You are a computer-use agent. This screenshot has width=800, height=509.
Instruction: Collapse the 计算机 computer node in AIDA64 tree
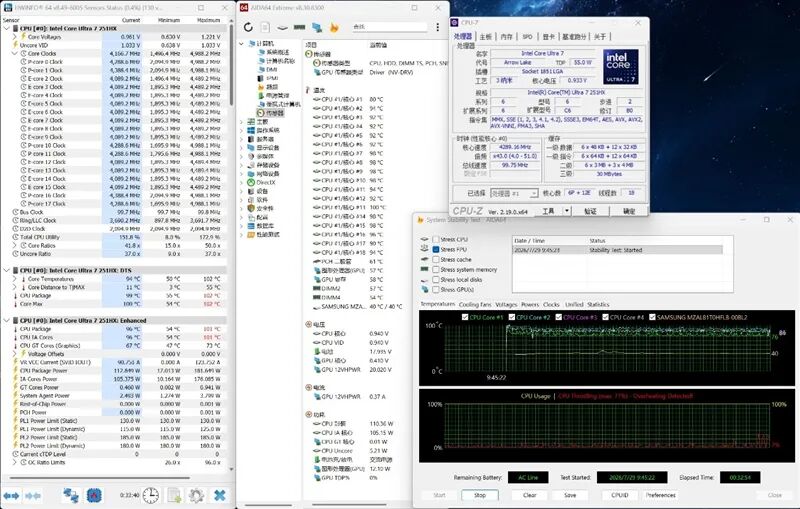point(242,44)
